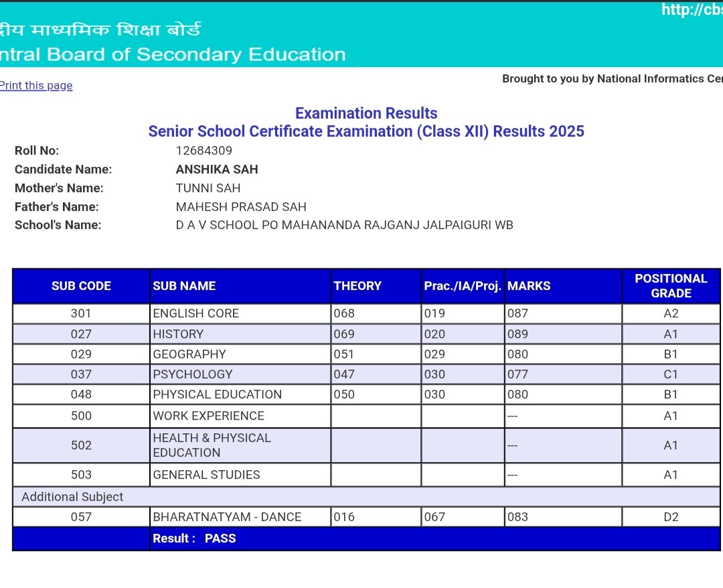
Task: Select the candidate name ANSHIKA SAH
Action: pos(217,169)
